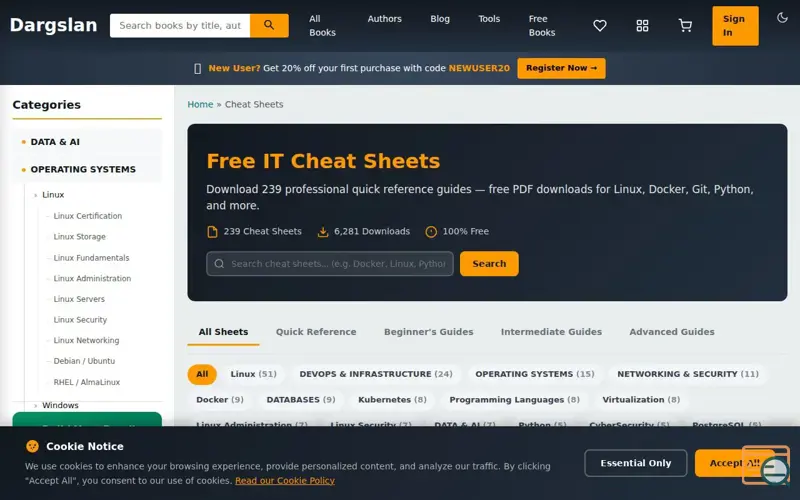This screenshot has width=800, height=500.
Task: Expand the DATA & AI category
Action: [87, 142]
